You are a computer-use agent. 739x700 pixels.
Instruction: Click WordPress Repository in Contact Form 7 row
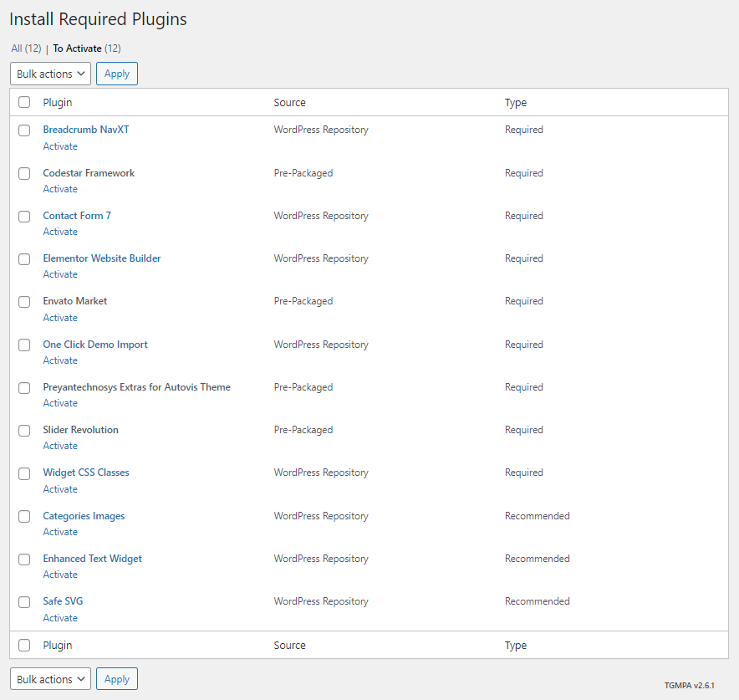321,216
